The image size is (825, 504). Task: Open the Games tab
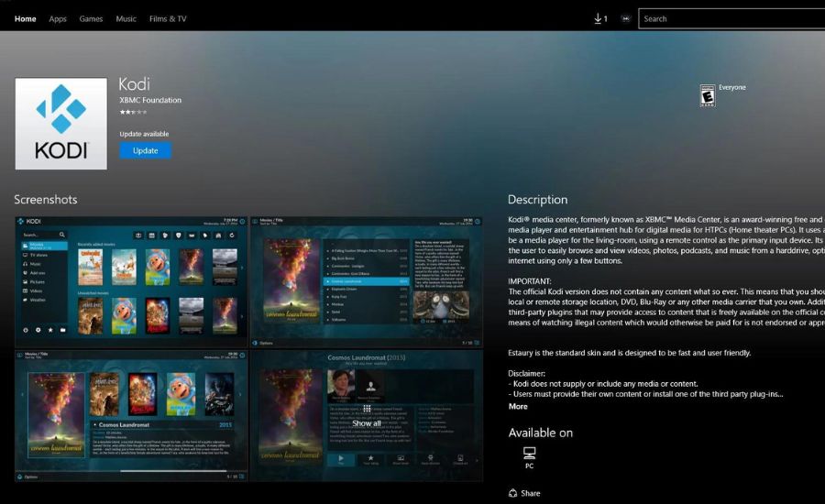tap(91, 19)
